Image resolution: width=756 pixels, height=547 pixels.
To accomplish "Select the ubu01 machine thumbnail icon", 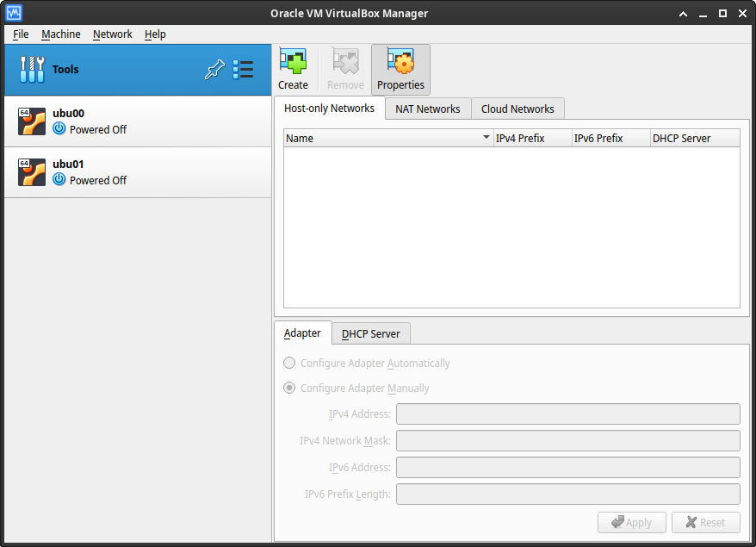I will pyautogui.click(x=32, y=171).
